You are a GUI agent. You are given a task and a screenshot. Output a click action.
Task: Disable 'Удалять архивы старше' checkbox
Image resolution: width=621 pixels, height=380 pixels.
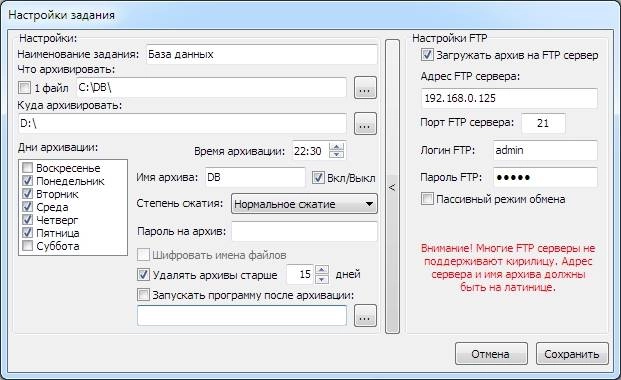coord(143,274)
